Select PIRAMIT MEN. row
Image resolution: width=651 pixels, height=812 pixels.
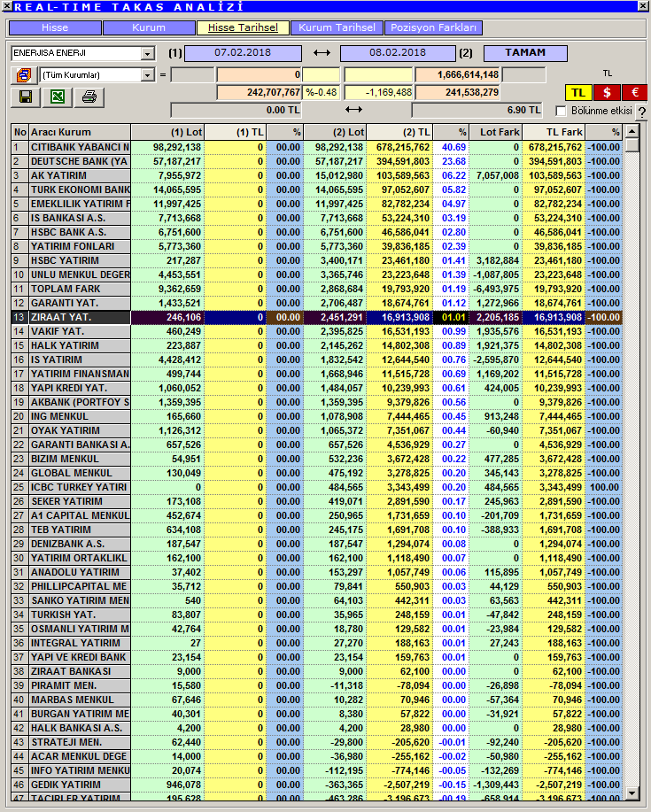coord(317,685)
